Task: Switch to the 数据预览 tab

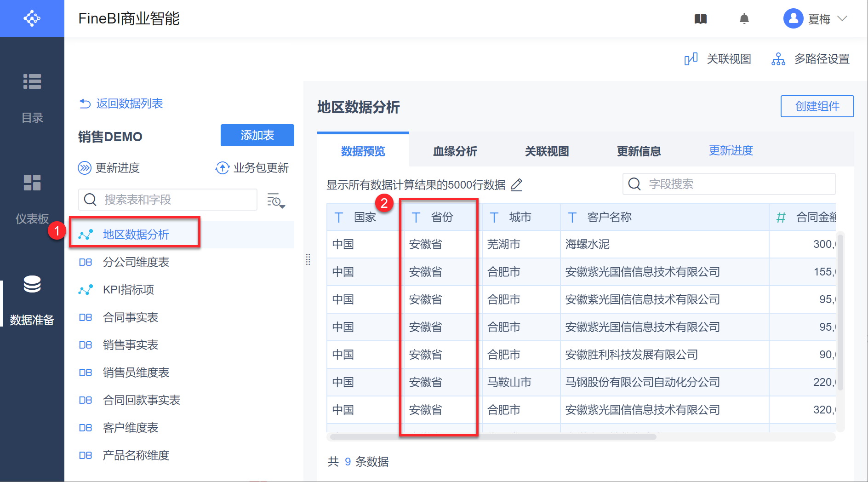Action: (x=363, y=151)
